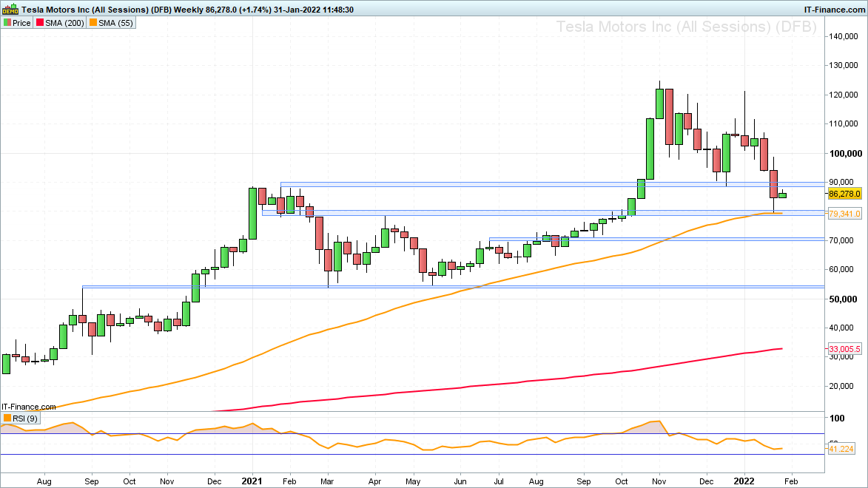
Task: Click the orange SMA (55) color swatch
Action: pos(93,23)
